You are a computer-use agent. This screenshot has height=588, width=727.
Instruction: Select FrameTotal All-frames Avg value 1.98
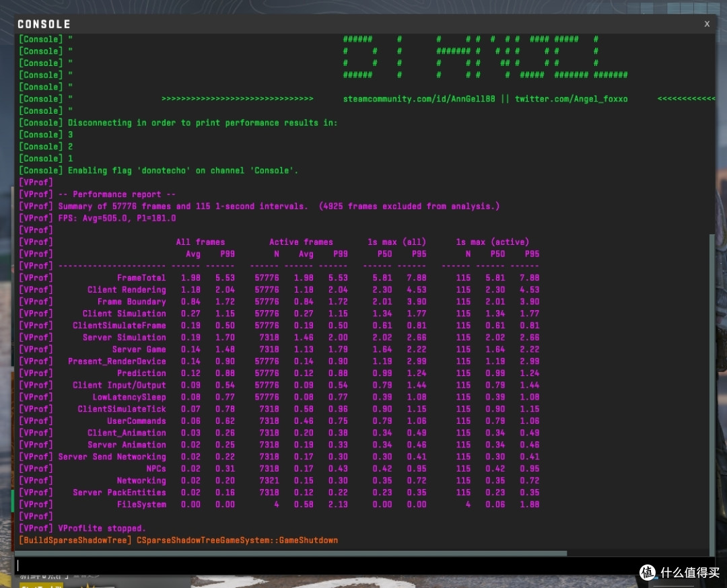(190, 278)
